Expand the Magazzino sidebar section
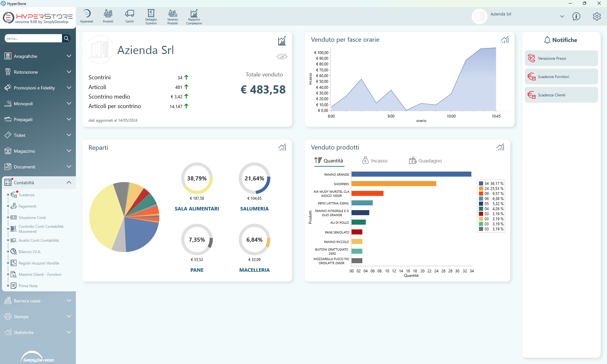Image resolution: width=607 pixels, height=364 pixels. coord(69,151)
